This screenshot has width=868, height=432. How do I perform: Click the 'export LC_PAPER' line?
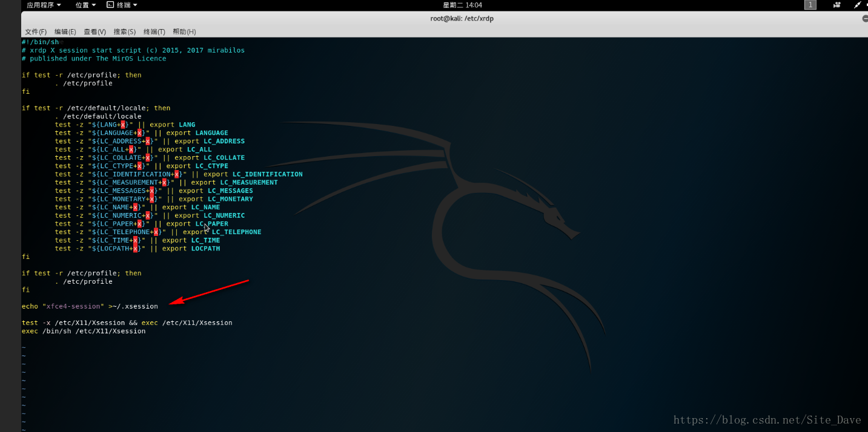point(141,224)
